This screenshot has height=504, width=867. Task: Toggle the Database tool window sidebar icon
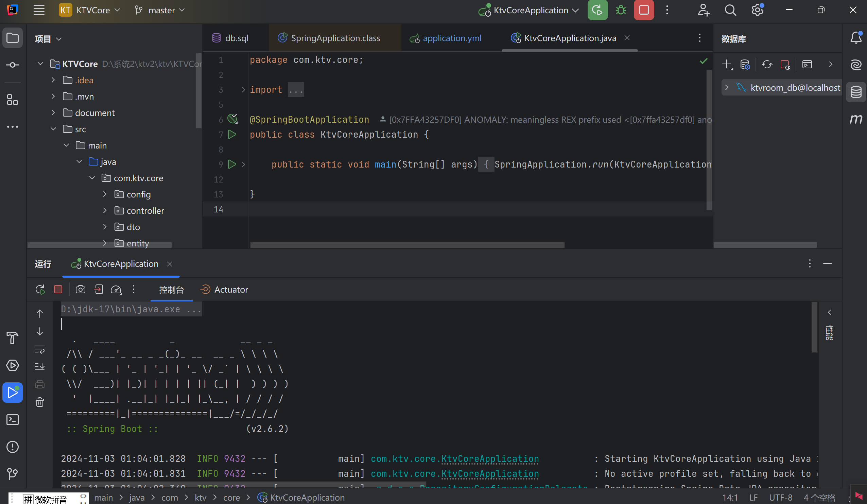[856, 92]
